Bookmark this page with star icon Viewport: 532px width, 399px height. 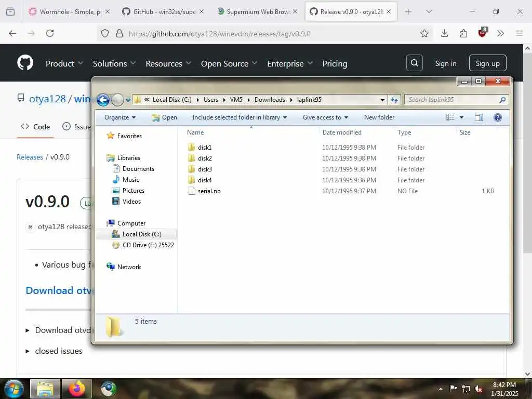424,33
